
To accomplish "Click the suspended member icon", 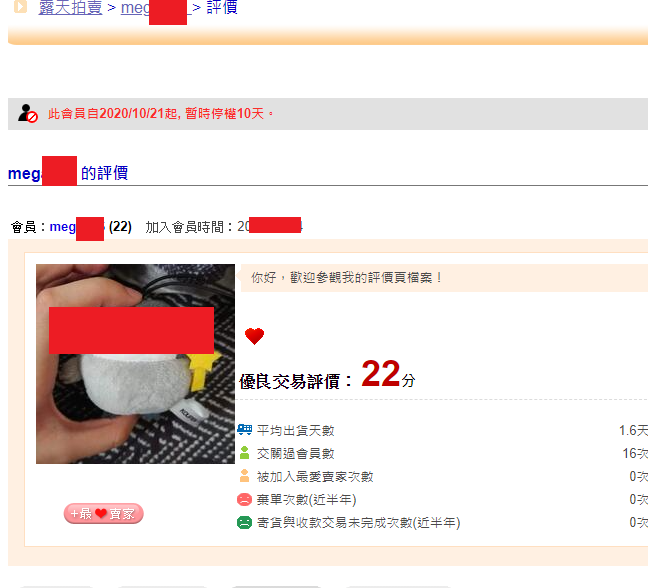I will click(28, 113).
